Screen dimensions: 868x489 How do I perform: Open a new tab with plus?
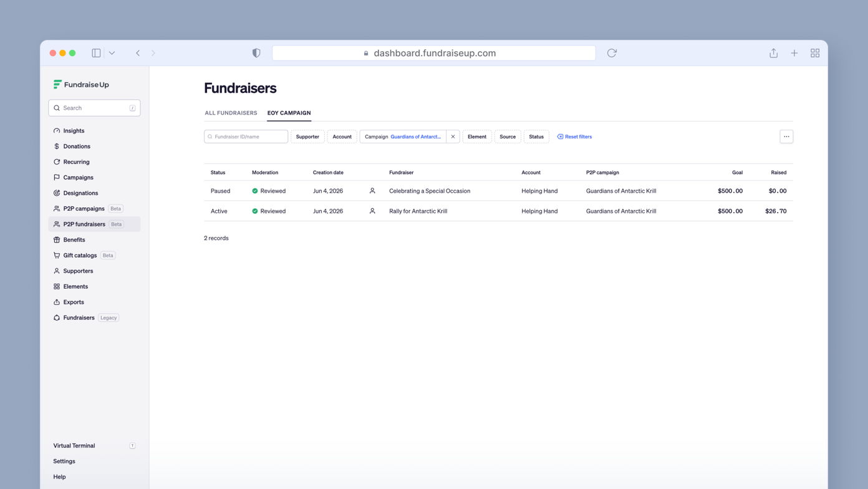[794, 53]
